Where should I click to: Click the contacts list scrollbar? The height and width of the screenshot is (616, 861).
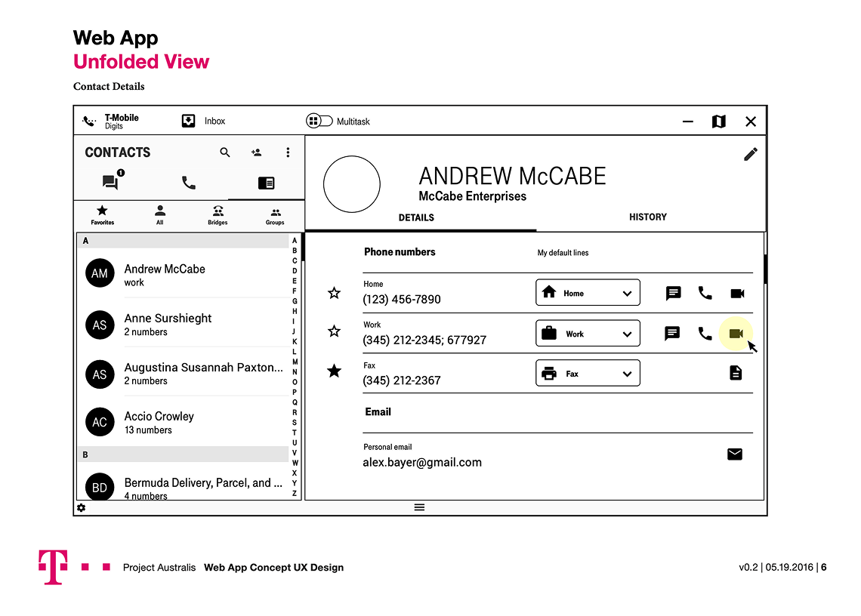302,247
